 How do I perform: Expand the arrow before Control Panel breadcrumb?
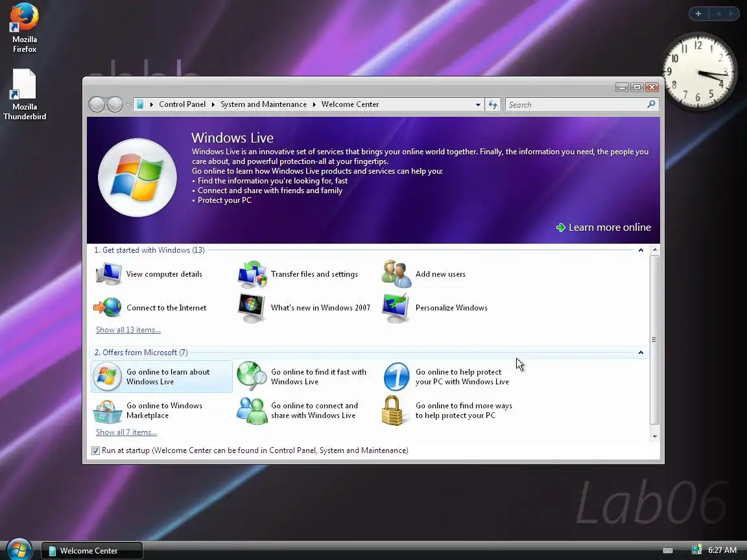tap(152, 104)
